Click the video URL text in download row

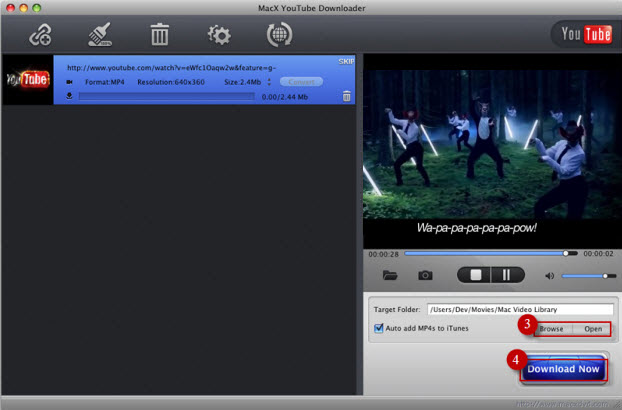click(171, 68)
